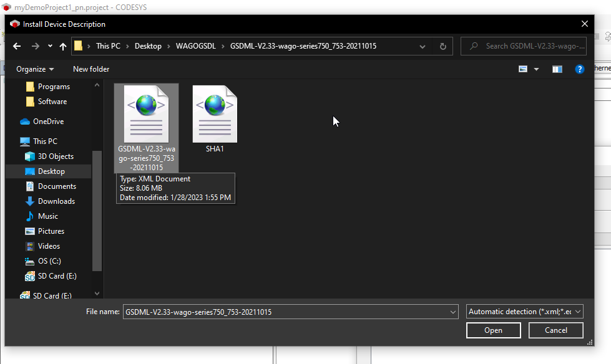Click the Open button

(x=493, y=330)
